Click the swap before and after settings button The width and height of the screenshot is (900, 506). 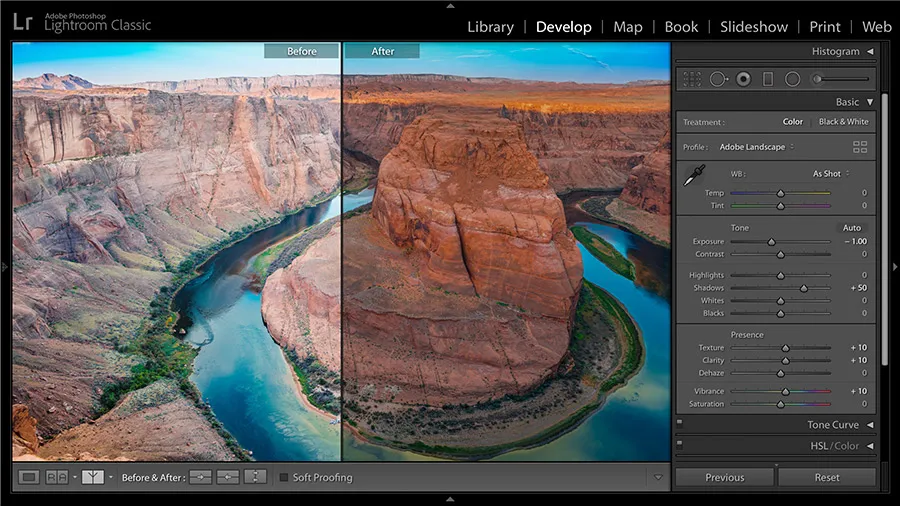[x=255, y=477]
